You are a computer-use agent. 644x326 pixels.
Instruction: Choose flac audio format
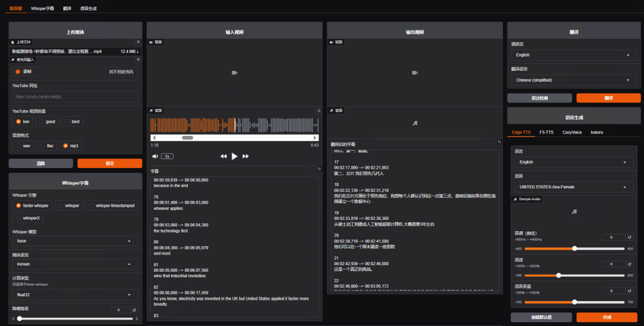coord(47,146)
